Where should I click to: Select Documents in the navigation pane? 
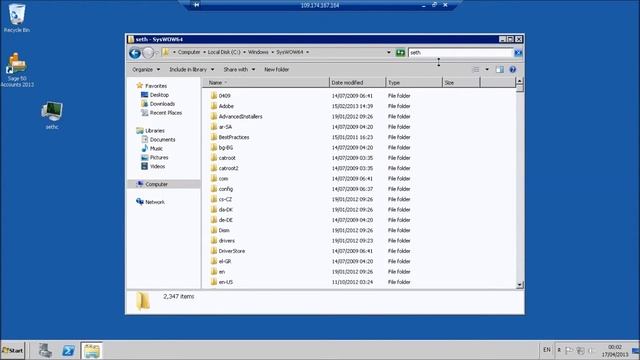162,140
